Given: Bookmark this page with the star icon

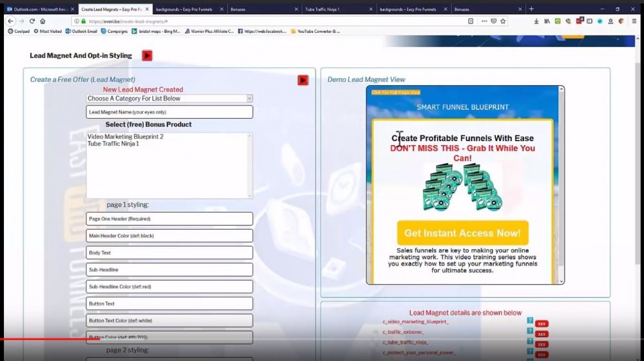Looking at the screenshot, I should pyautogui.click(x=503, y=21).
